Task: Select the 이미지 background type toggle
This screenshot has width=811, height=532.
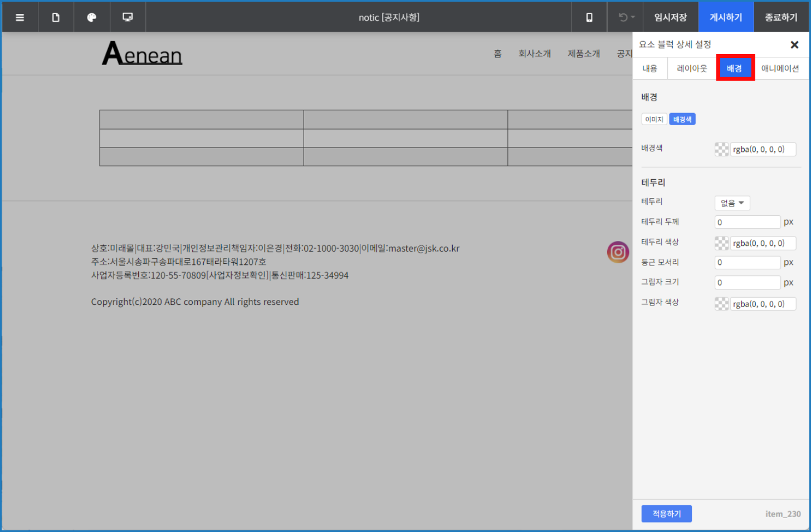Action: (654, 120)
